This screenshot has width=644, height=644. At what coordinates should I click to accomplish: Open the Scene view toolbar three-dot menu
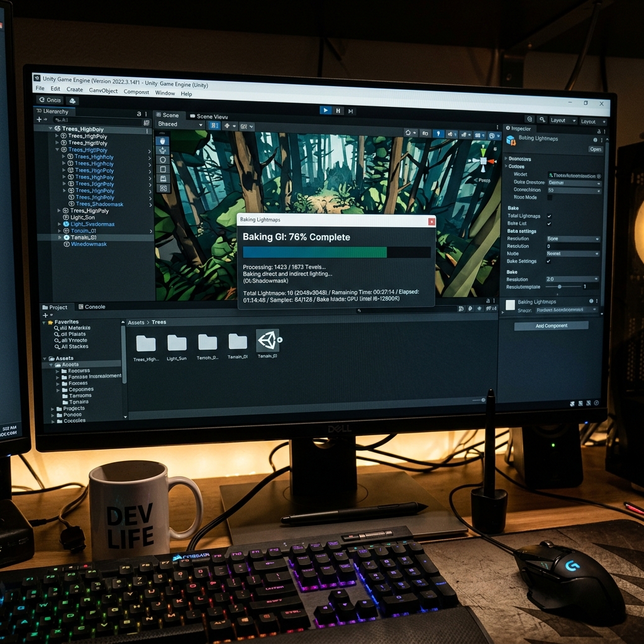point(497,127)
